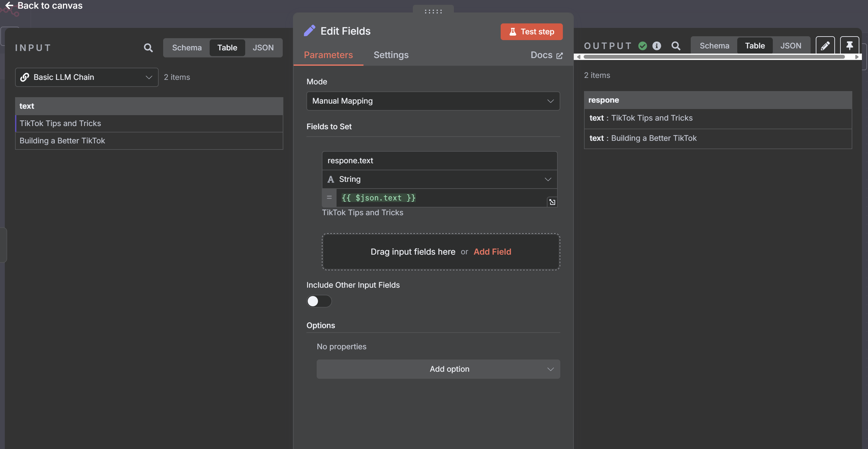Click the OUTPUT 'respone' column header

[718, 100]
